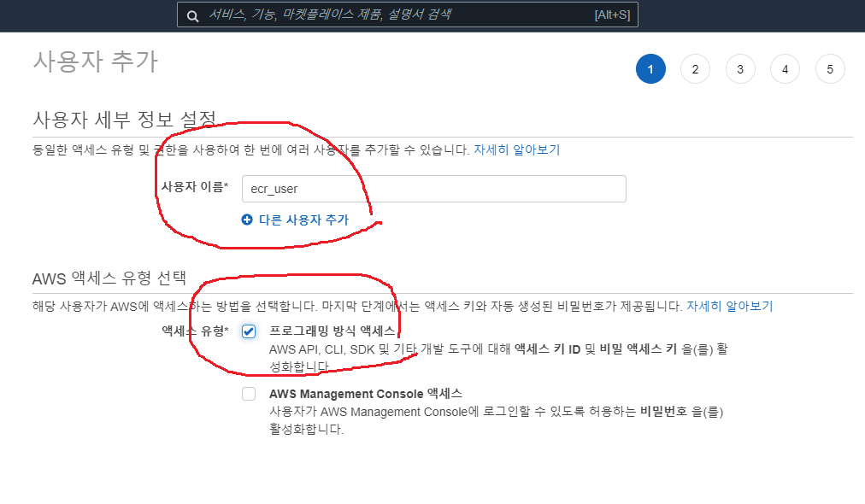Viewport: 865px width, 504px height.
Task: Enable AWS Management Console 액세스 checkbox
Action: (249, 394)
